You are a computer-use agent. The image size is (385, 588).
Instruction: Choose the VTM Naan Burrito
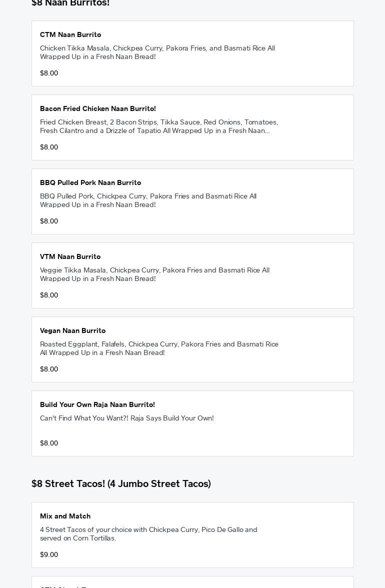tap(70, 256)
